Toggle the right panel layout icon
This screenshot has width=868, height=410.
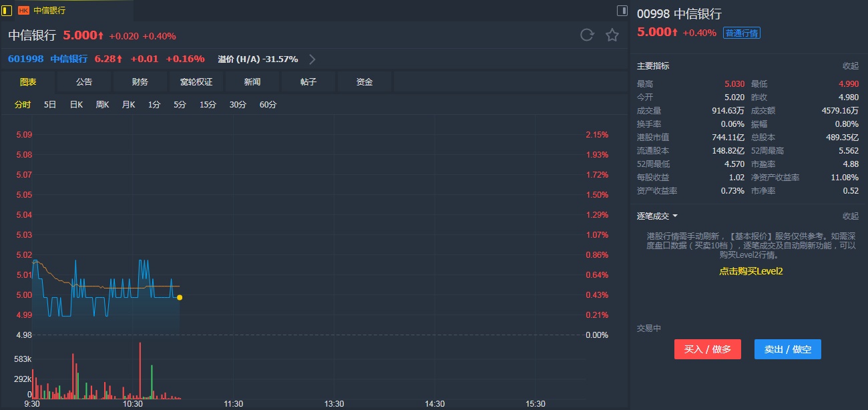click(622, 10)
